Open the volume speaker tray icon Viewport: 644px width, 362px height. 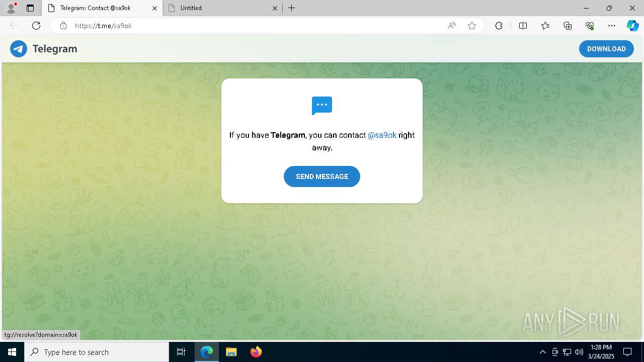[x=579, y=352]
